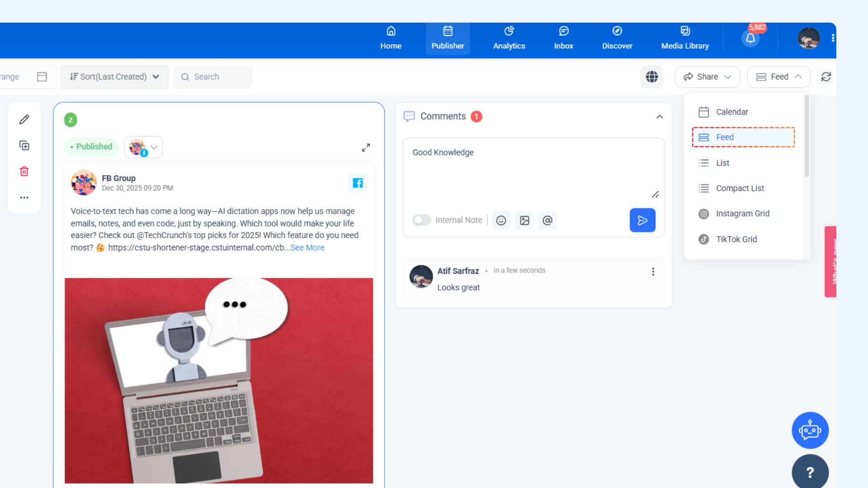Select Instagram Grid view option
This screenshot has height=488, width=868.
tap(742, 214)
